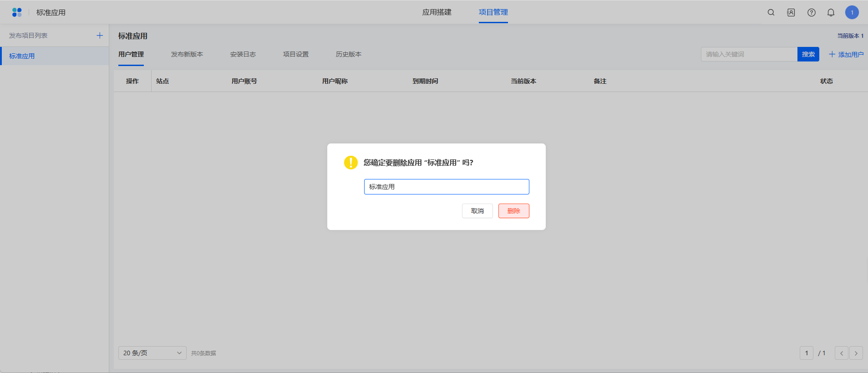Viewport: 868px width, 373px height.
Task: Expand the 20 条/页 page size dropdown
Action: tap(152, 353)
